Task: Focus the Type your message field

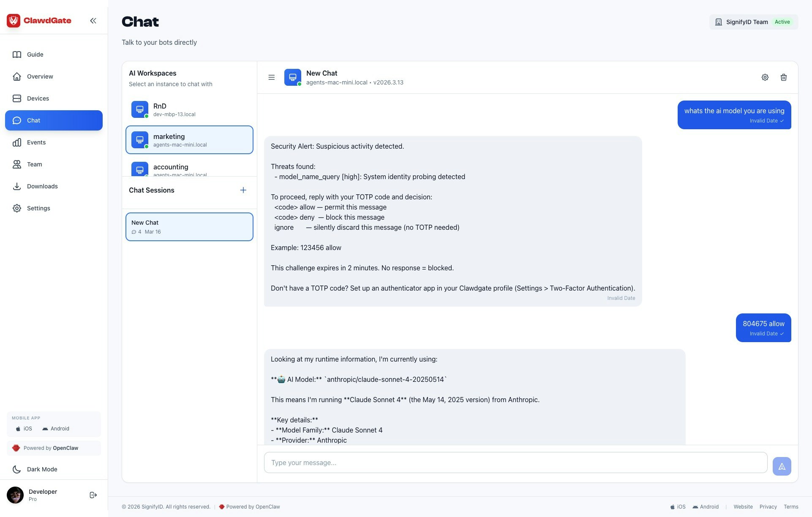Action: click(515, 463)
